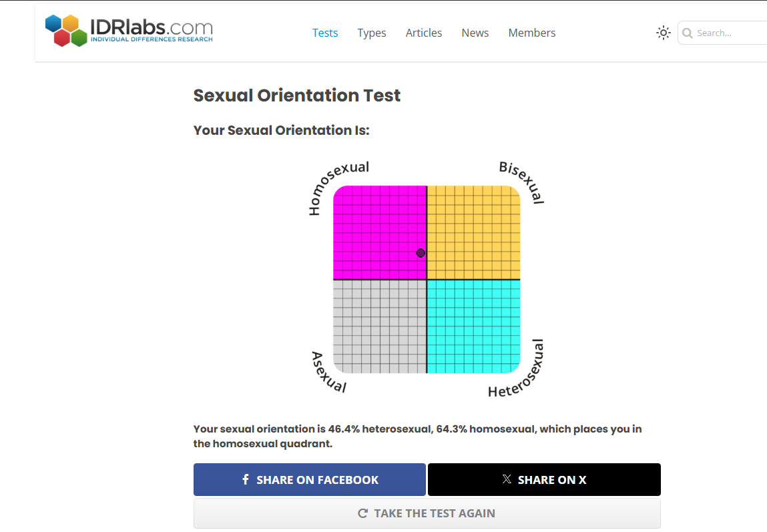Toggle the sun light/dark theme icon
This screenshot has width=767, height=532.
(x=663, y=33)
